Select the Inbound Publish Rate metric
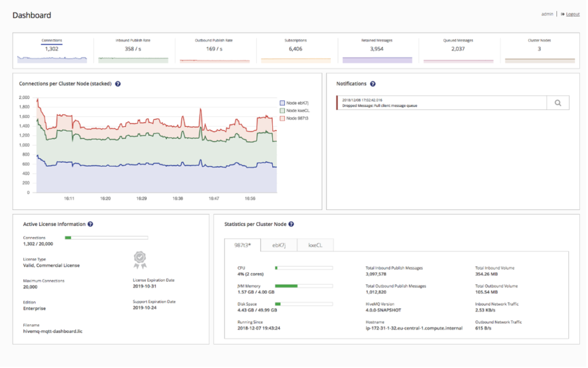 point(133,49)
